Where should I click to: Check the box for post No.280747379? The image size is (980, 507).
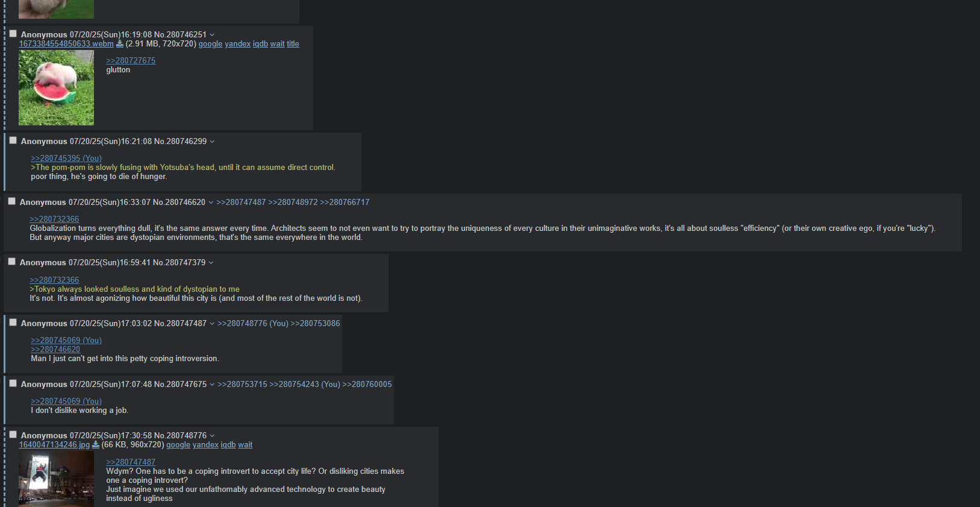click(11, 262)
